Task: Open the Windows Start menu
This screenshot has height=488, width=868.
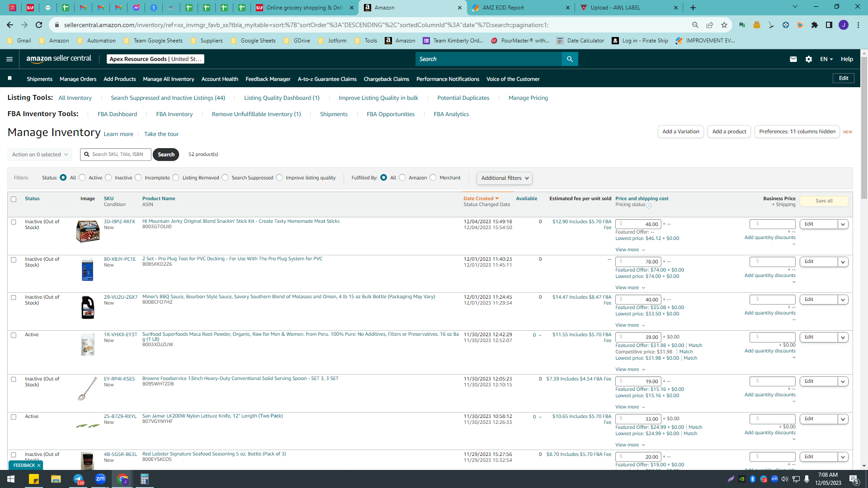Action: click(x=11, y=479)
